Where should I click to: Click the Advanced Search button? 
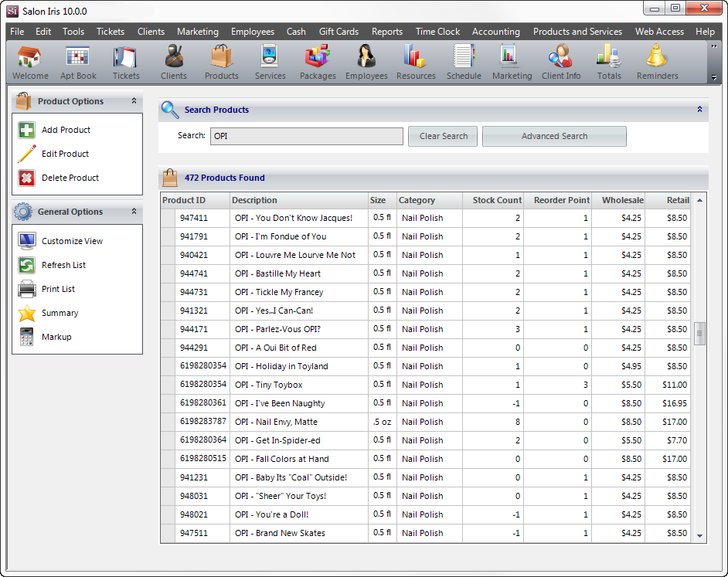pyautogui.click(x=554, y=136)
